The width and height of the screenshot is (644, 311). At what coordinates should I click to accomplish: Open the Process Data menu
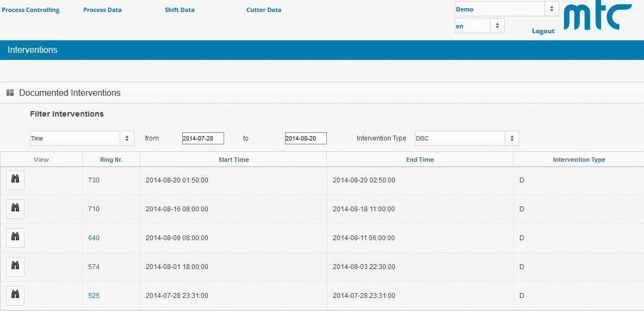pos(102,10)
